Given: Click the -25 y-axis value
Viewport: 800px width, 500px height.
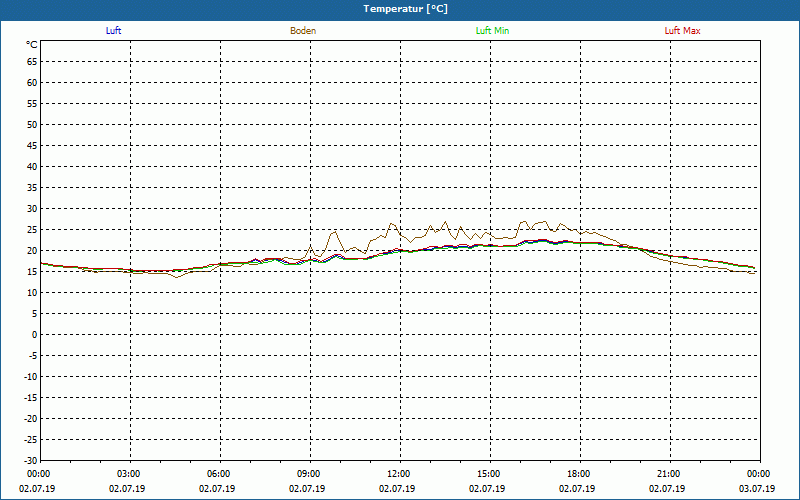Looking at the screenshot, I should point(31,439).
